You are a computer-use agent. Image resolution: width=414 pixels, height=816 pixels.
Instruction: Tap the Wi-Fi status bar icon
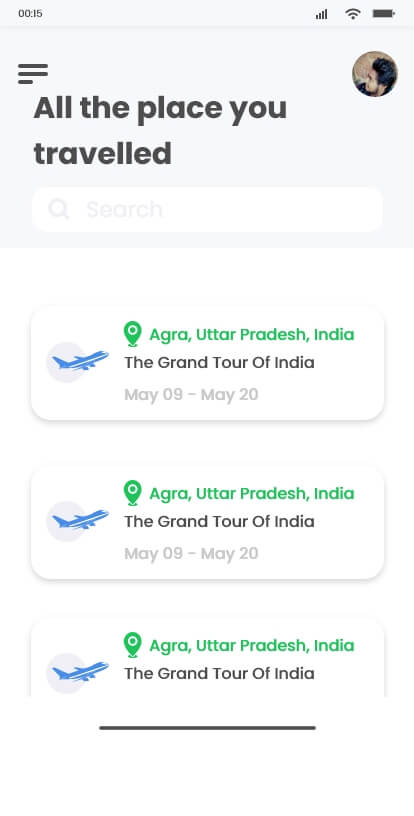click(353, 14)
